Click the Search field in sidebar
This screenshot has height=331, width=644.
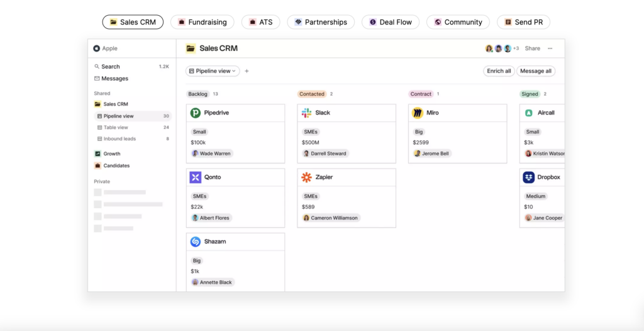click(111, 67)
